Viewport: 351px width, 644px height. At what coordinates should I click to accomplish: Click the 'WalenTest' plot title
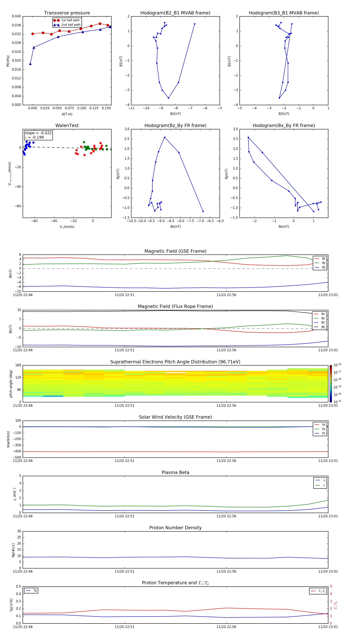(67, 125)
